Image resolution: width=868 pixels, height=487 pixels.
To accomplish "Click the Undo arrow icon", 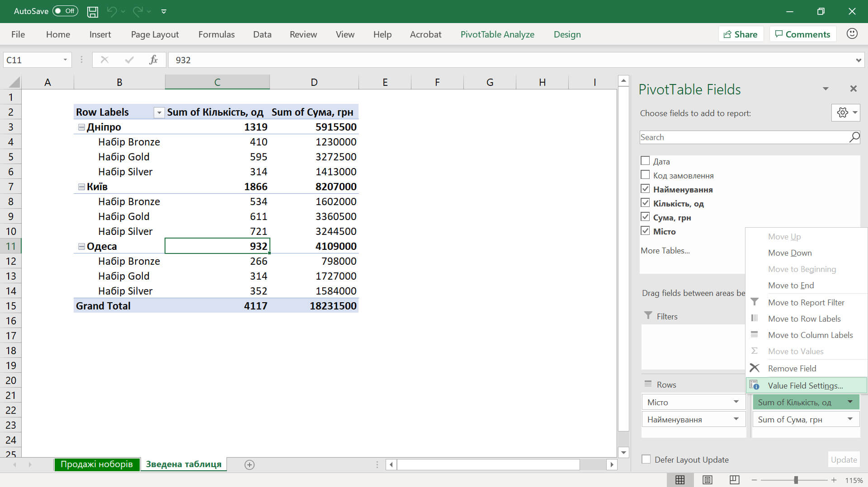I will click(111, 12).
